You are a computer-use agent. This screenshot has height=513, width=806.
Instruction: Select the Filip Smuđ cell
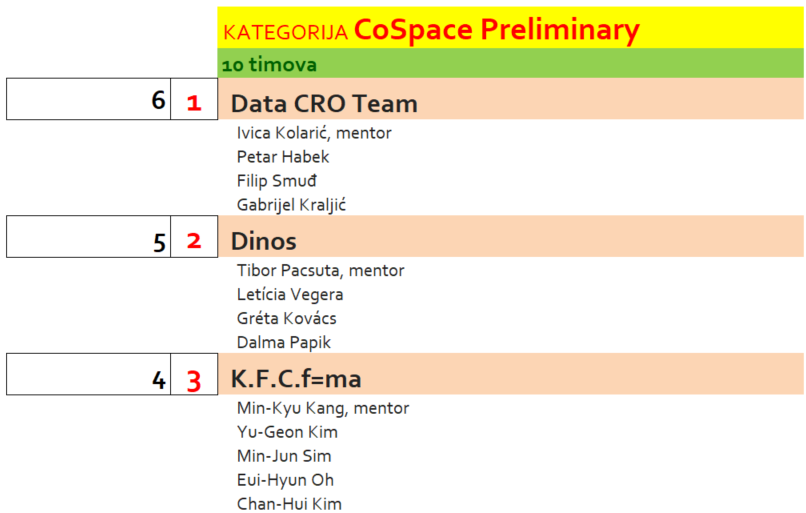pyautogui.click(x=277, y=181)
